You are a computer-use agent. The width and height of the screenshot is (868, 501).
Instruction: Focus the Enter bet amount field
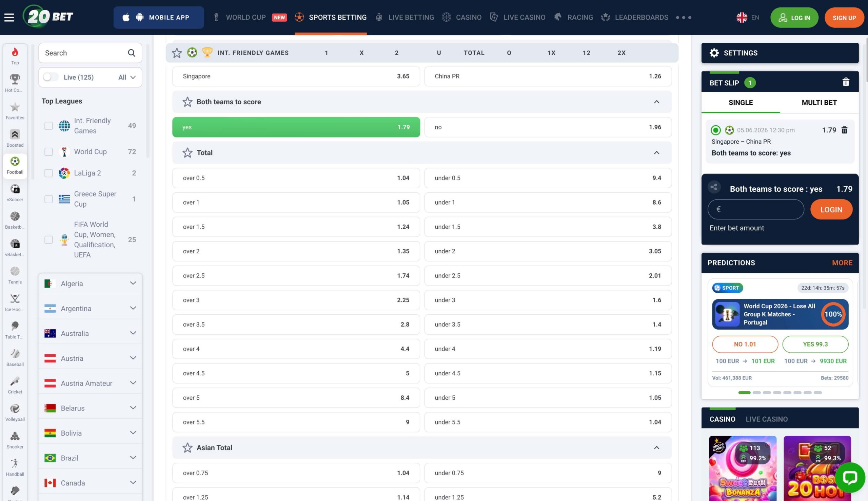coord(756,209)
